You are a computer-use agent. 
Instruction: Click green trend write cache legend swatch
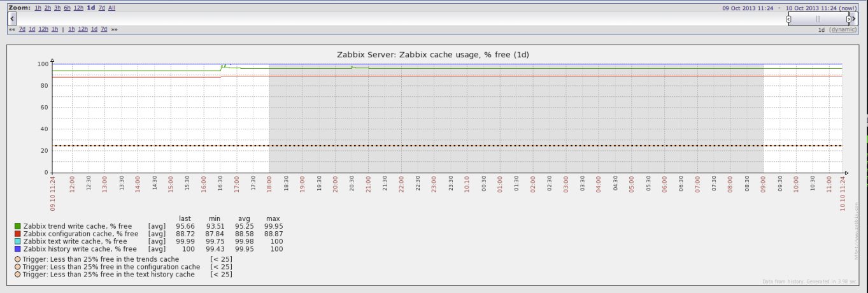click(17, 226)
